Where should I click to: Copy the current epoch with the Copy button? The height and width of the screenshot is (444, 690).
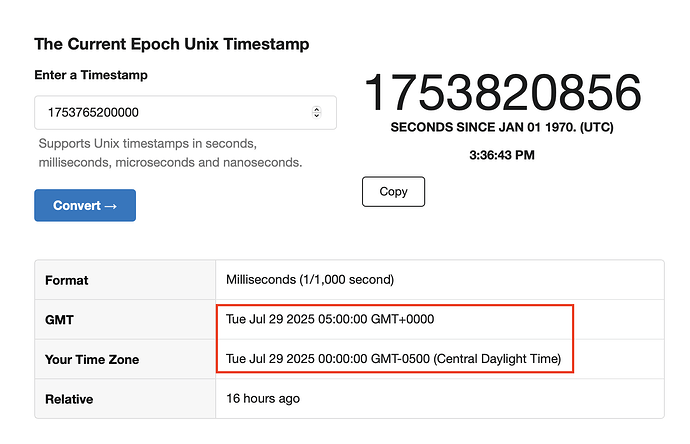click(393, 191)
